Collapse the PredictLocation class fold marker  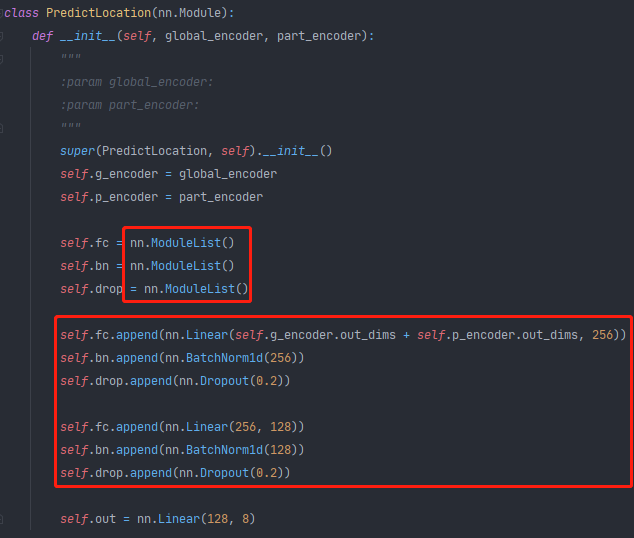[x=1, y=13]
